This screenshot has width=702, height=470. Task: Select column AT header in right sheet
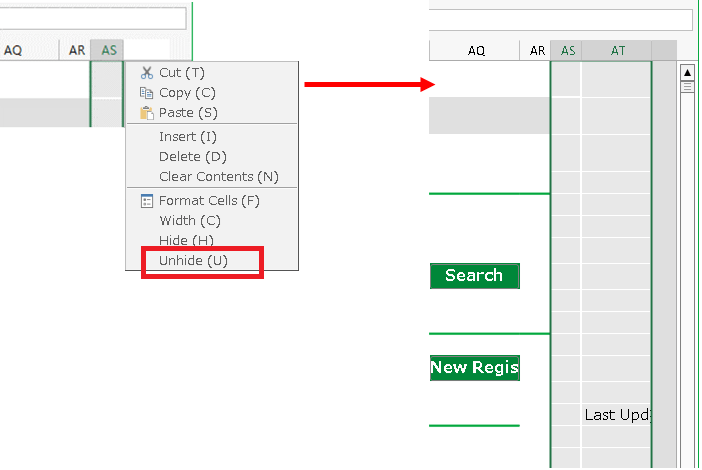pos(617,51)
